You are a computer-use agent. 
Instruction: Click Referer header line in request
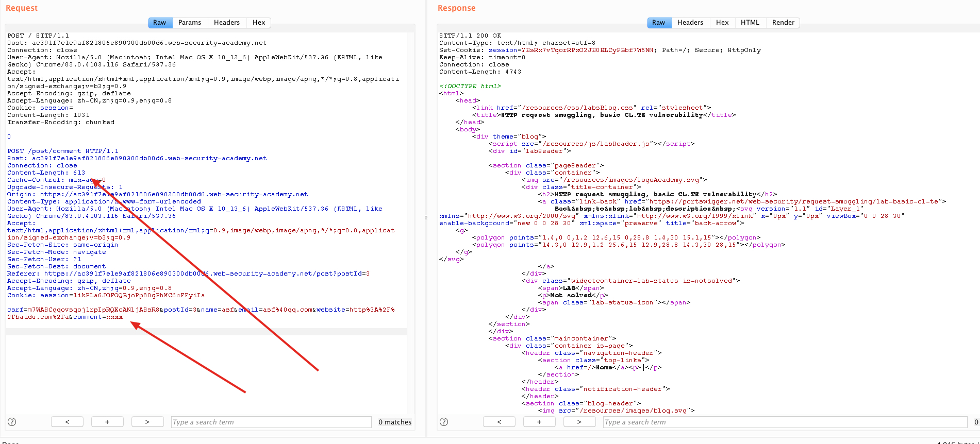[x=189, y=274]
